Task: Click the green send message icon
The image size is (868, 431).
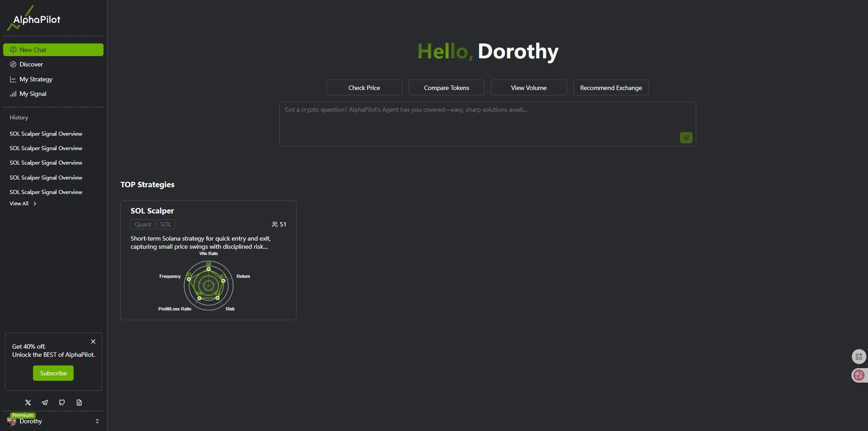Action: [686, 137]
